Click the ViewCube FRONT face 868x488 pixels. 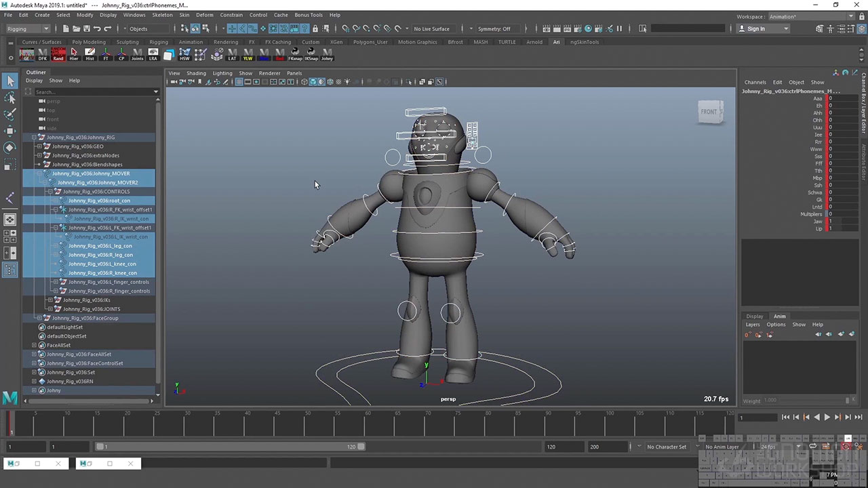click(709, 112)
